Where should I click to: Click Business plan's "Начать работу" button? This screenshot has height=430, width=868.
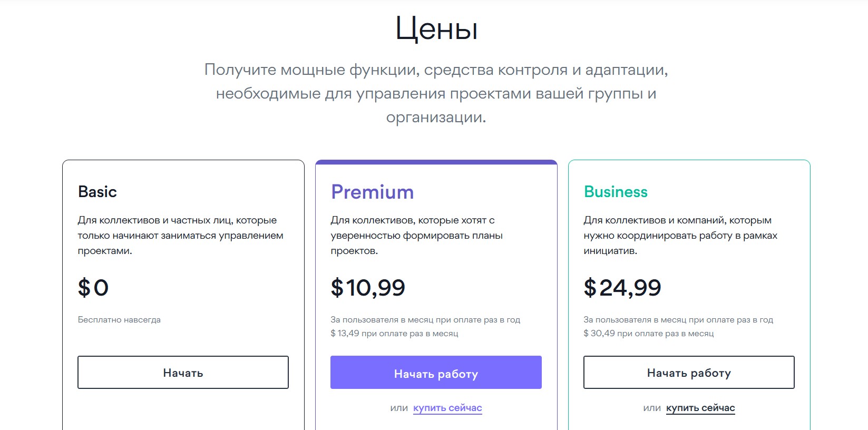[x=688, y=373]
